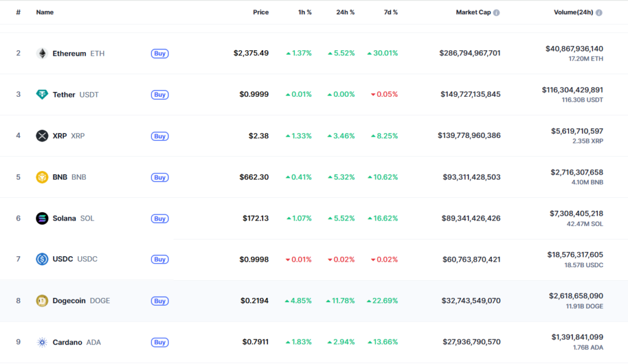Open the Tether USDT coin page
The height and width of the screenshot is (364, 628).
(75, 95)
